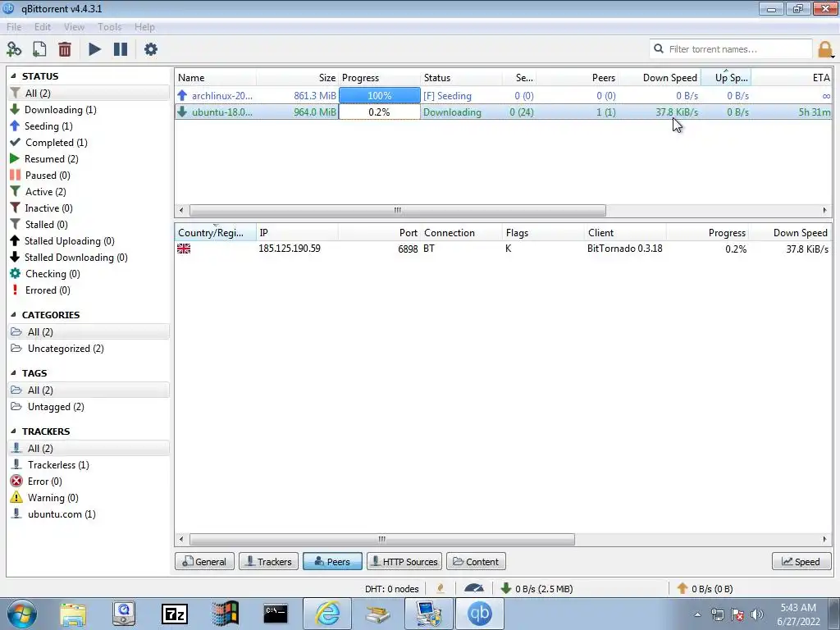
Task: Sort peers by Country/Region column header
Action: [216, 233]
